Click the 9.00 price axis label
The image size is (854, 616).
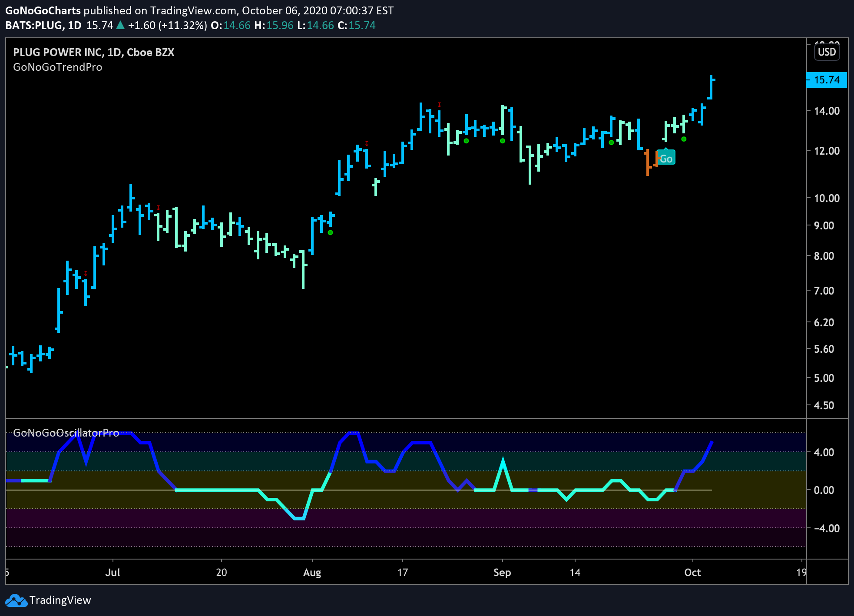(x=824, y=225)
